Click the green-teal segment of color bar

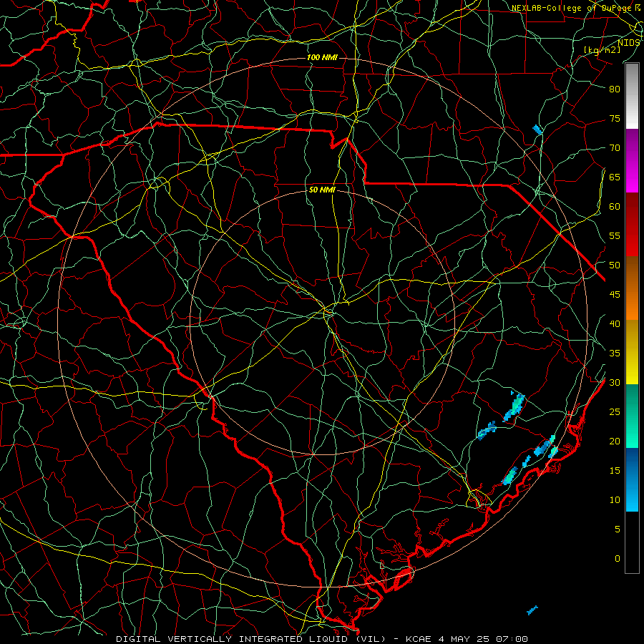632,416
